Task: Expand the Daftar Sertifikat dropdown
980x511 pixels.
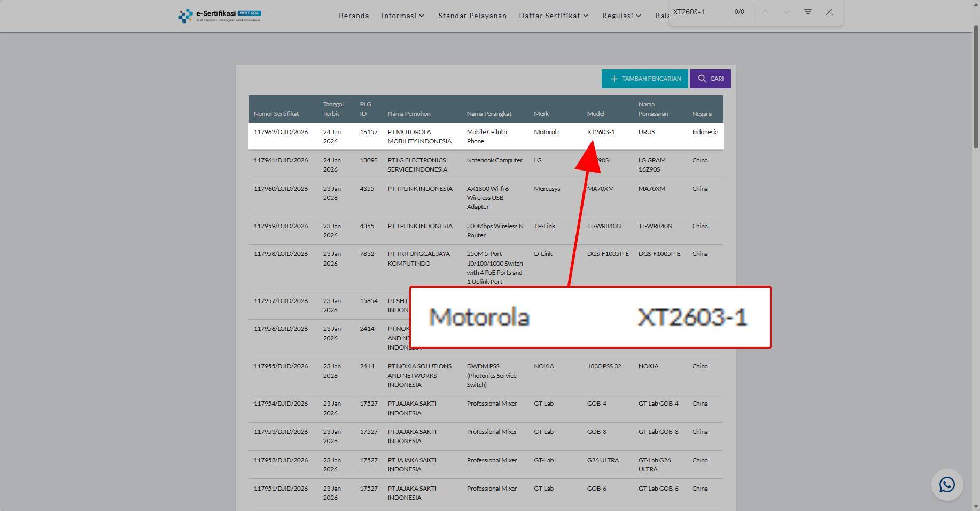Action: [x=554, y=16]
